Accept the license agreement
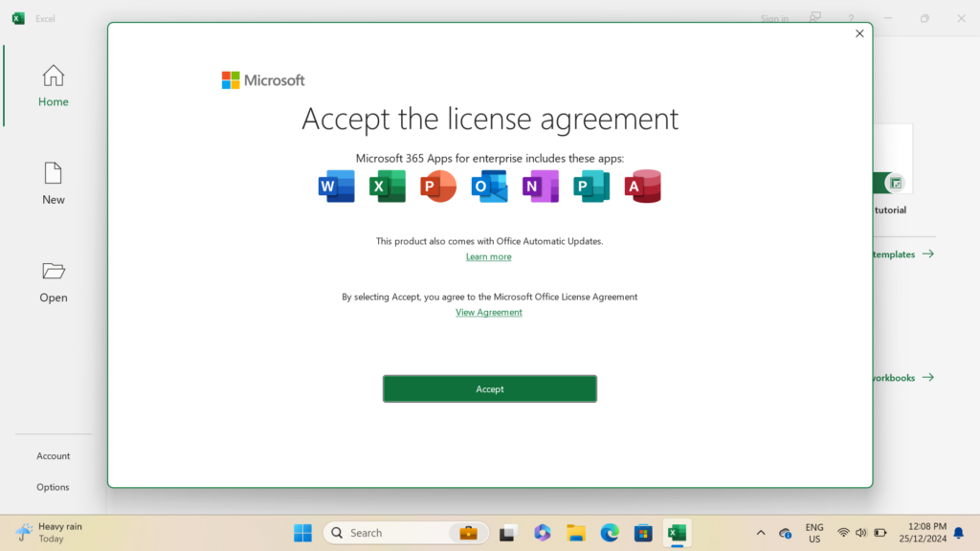This screenshot has height=551, width=980. 489,388
